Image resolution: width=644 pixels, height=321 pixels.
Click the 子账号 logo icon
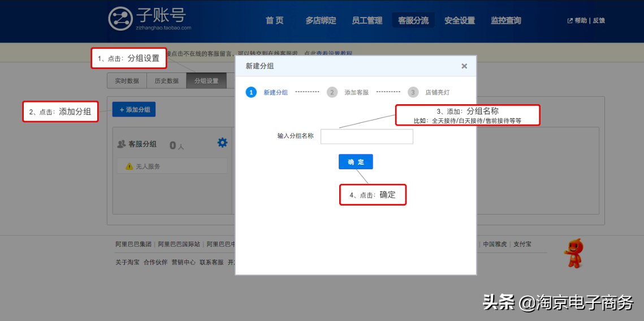(x=120, y=19)
